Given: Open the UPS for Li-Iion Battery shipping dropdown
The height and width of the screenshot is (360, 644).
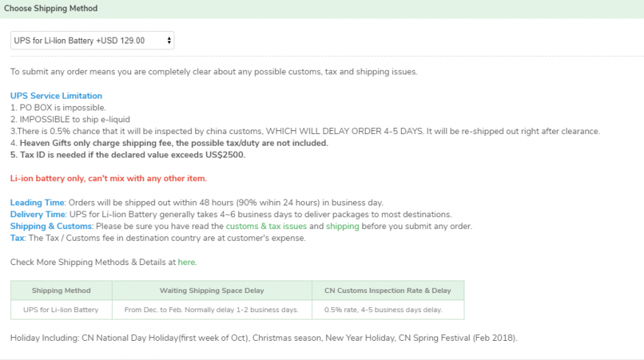Looking at the screenshot, I should tap(92, 40).
